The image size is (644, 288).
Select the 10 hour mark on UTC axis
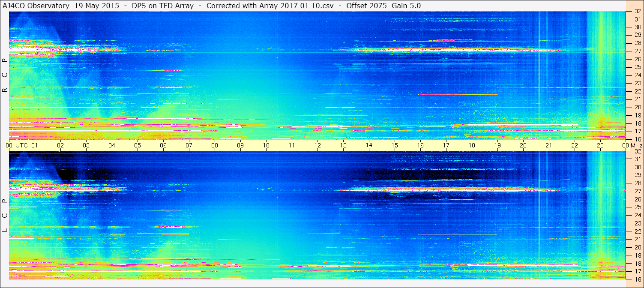[266, 145]
